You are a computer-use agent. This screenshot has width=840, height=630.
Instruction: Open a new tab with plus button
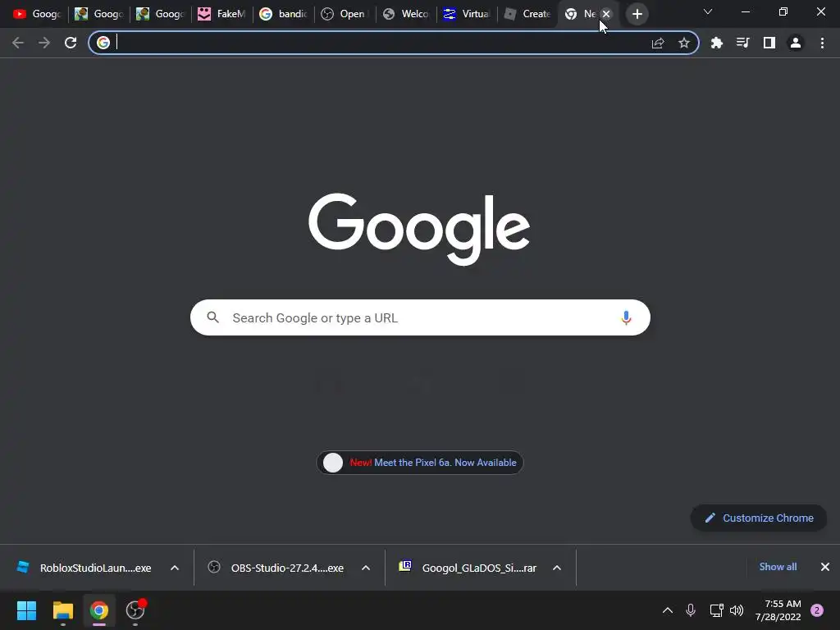637,14
